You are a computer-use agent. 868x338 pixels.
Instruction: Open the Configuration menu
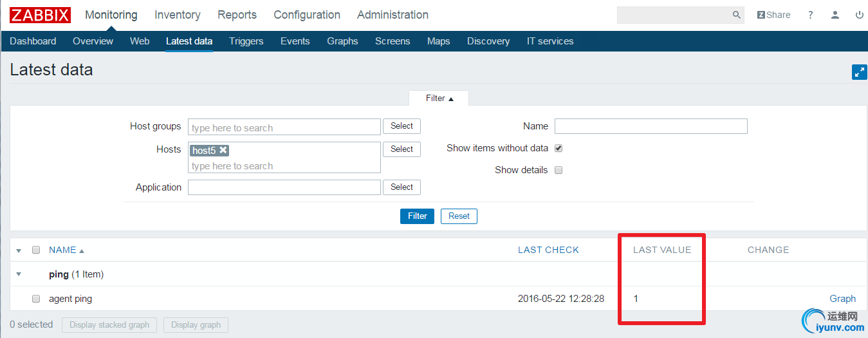click(x=306, y=15)
